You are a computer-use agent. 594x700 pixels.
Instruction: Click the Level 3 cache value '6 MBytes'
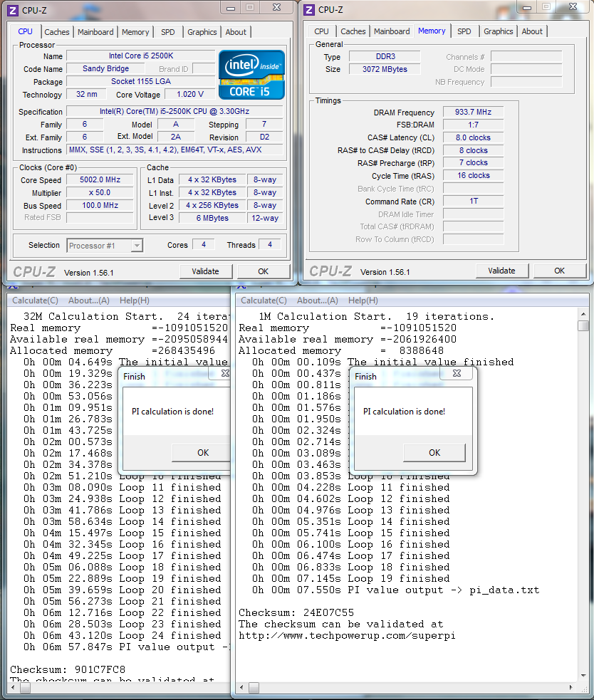[x=212, y=218]
